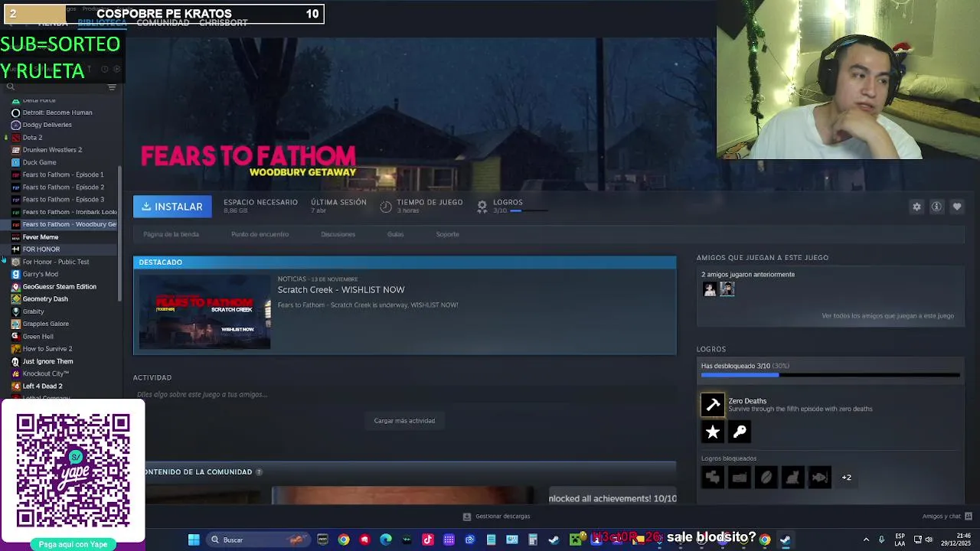Select GeoGuessr Steam Edition in library
Image resolution: width=980 pixels, height=551 pixels.
click(x=60, y=287)
